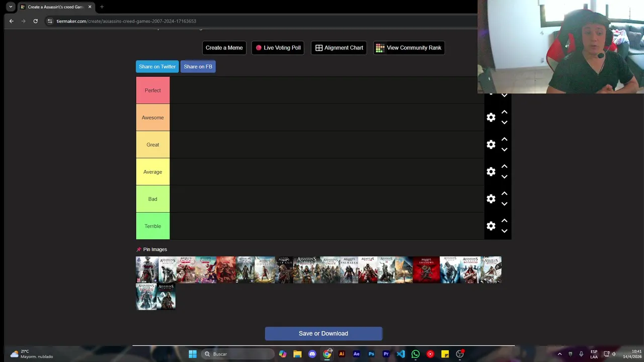The width and height of the screenshot is (644, 362).
Task: View Community Rank for this list
Action: [409, 48]
